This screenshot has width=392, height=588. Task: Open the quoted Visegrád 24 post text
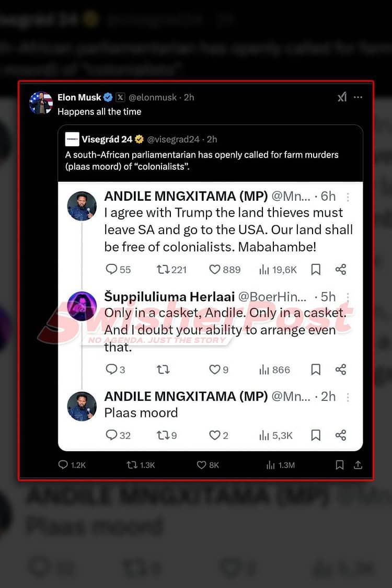click(x=202, y=160)
